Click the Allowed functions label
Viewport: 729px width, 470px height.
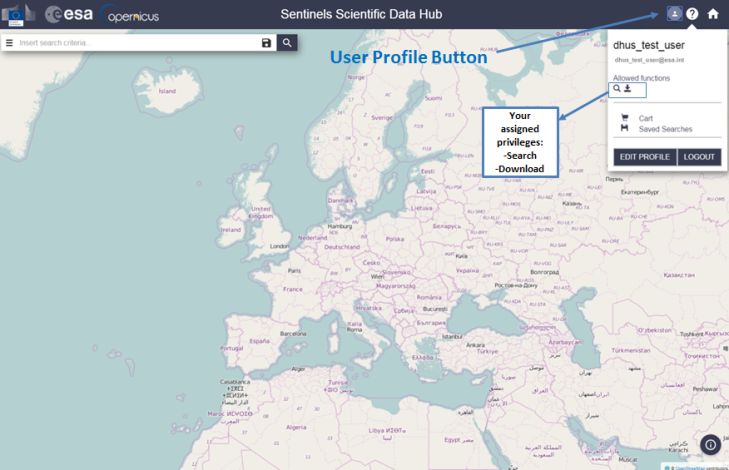click(x=641, y=78)
